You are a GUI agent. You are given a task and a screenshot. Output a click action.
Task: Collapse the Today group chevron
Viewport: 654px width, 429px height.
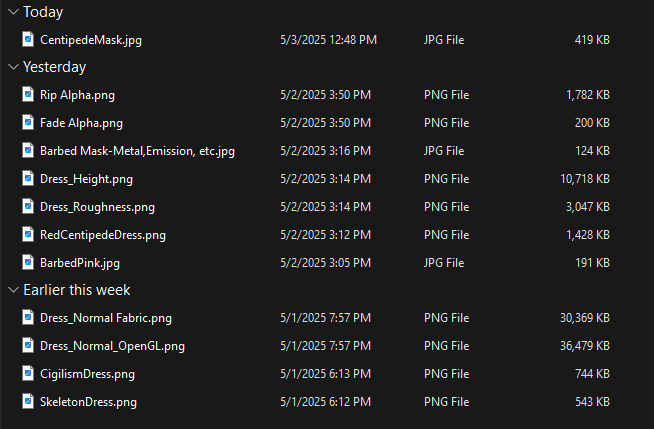tap(13, 12)
